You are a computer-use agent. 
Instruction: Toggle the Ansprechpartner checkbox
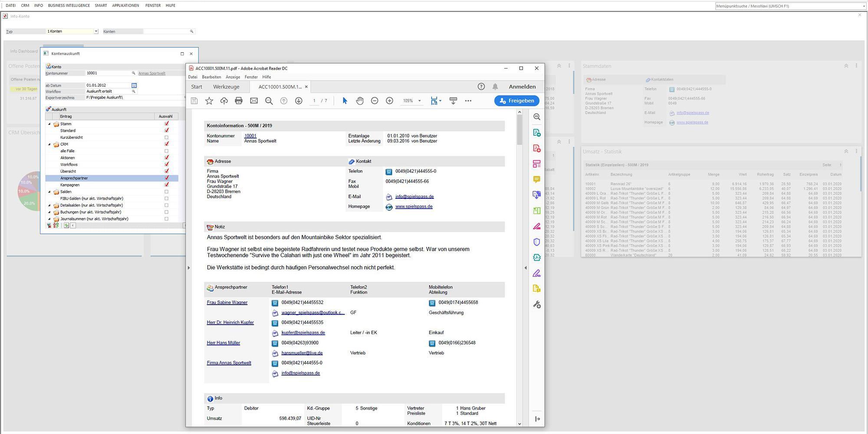(x=166, y=178)
